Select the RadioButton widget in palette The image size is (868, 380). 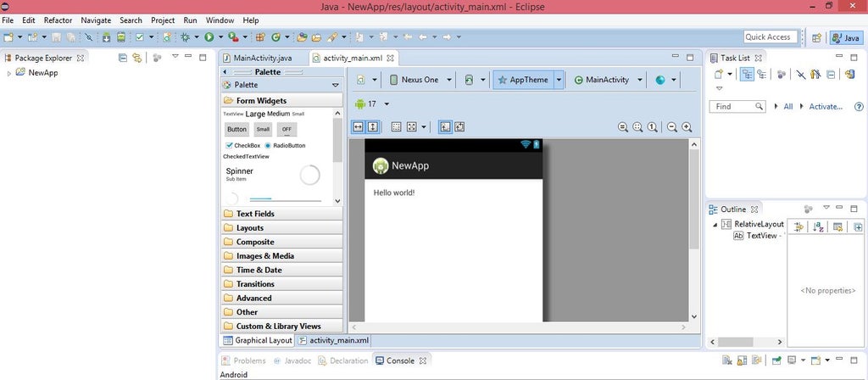click(x=285, y=145)
